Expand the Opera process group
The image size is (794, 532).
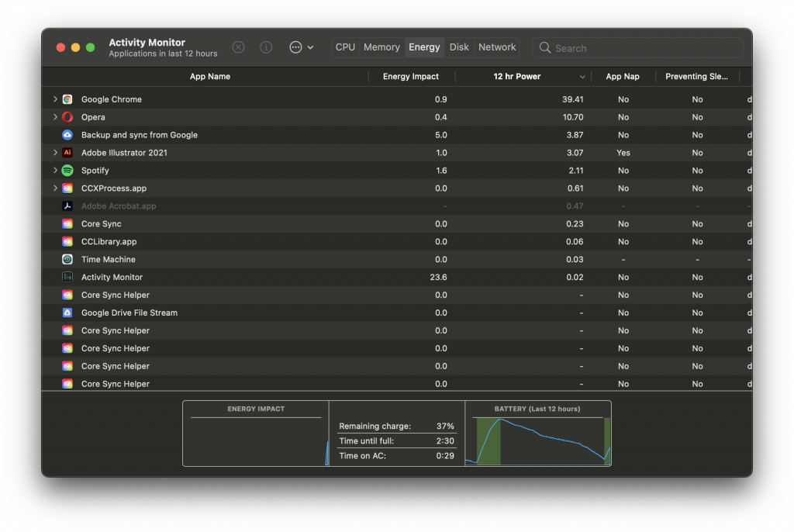pyautogui.click(x=55, y=117)
